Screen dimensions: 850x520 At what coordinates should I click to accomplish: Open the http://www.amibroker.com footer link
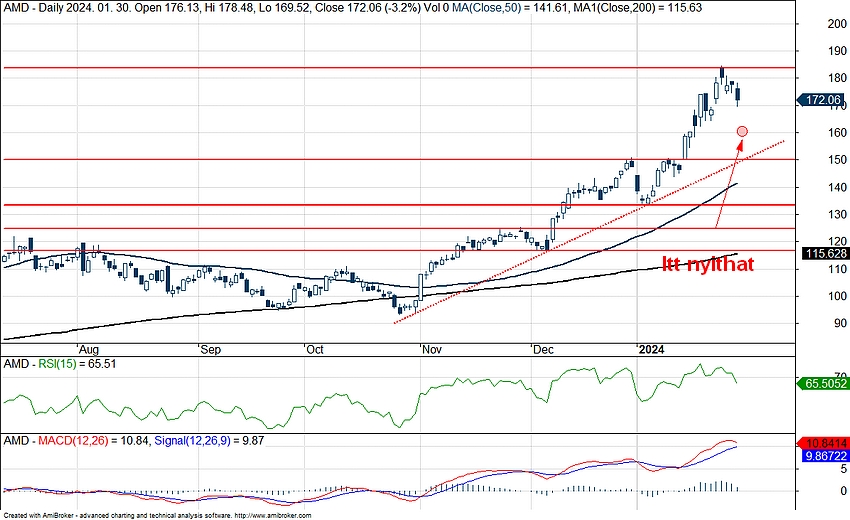pyautogui.click(x=273, y=516)
